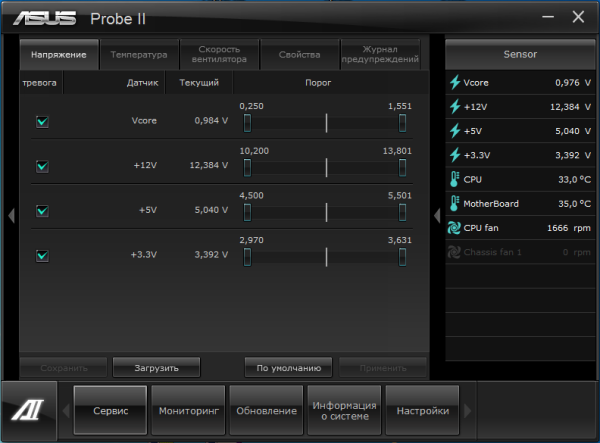Click the 33,0 °C CPU temperature reading
This screenshot has width=600, height=443.
point(574,179)
